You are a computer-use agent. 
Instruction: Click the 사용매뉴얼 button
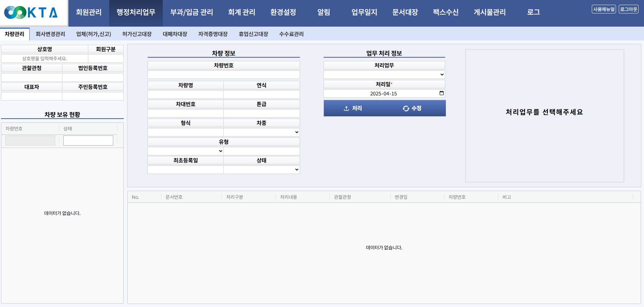604,9
